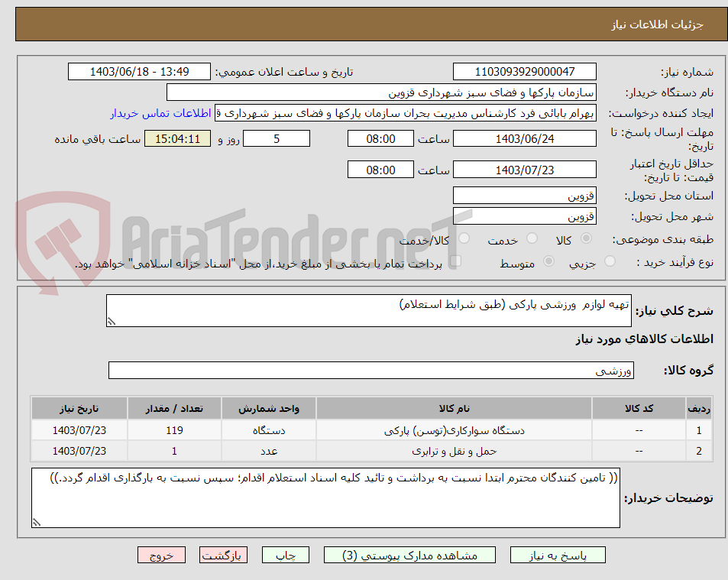Click the شهر محل تحویل field
This screenshot has width=728, height=580.
pyautogui.click(x=525, y=216)
